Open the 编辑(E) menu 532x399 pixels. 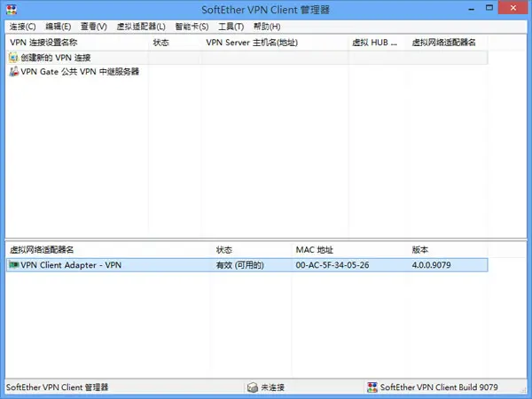(59, 27)
